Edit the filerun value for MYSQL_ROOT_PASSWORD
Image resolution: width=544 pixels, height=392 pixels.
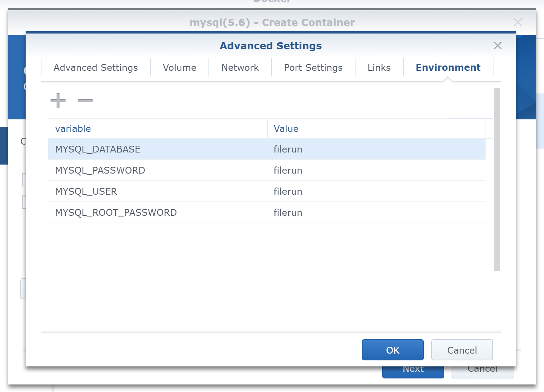point(288,213)
